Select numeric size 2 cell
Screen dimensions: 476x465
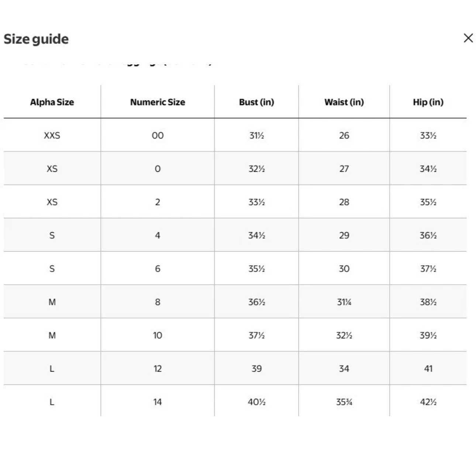point(158,202)
